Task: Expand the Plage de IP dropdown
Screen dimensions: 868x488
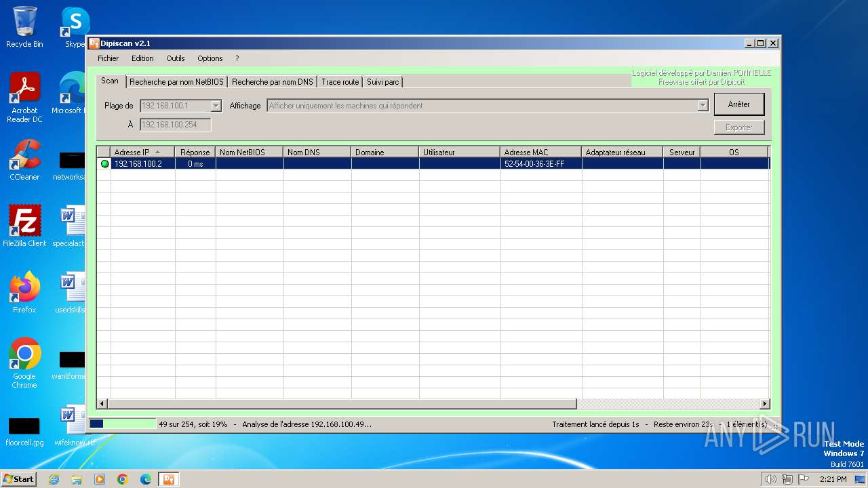Action: pos(216,106)
